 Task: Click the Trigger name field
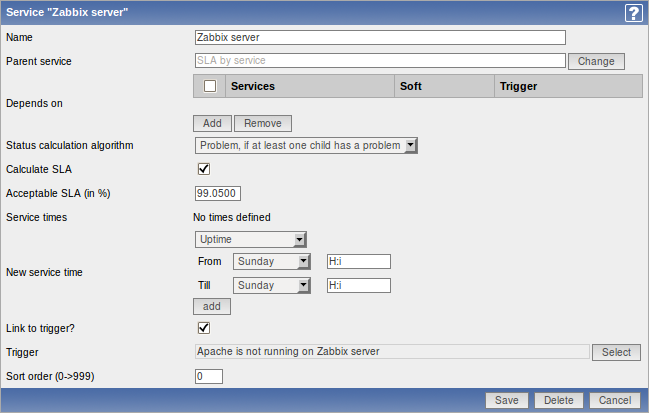(x=392, y=352)
